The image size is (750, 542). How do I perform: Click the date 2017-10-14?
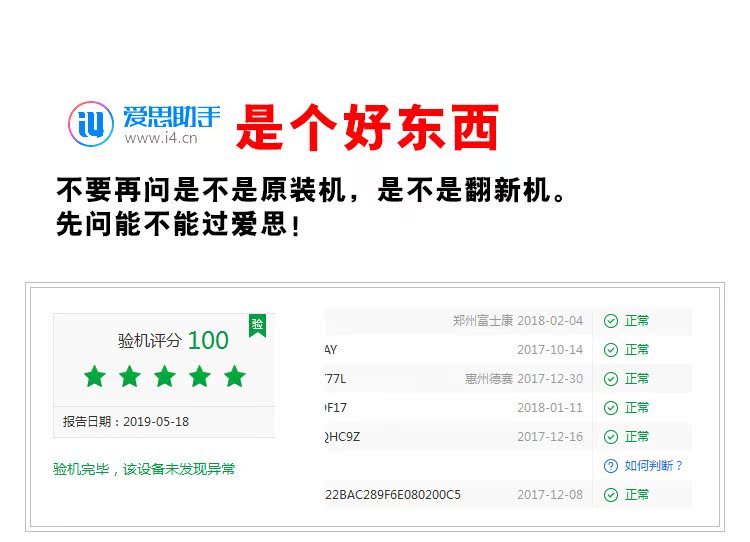[x=550, y=350]
